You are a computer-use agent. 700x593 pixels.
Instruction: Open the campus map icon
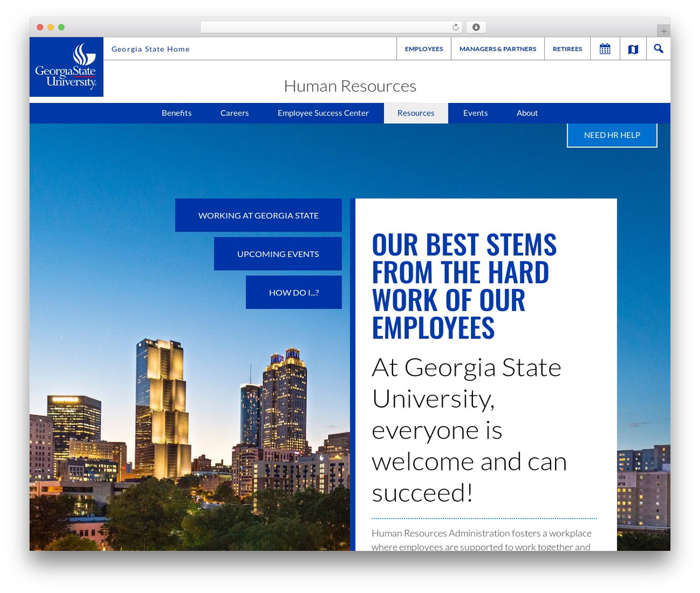click(x=633, y=49)
